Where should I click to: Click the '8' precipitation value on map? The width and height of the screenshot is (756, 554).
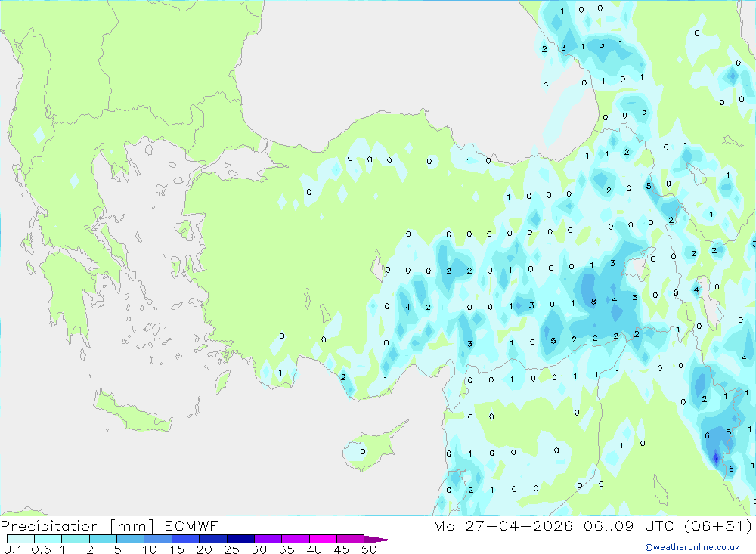coord(593,302)
